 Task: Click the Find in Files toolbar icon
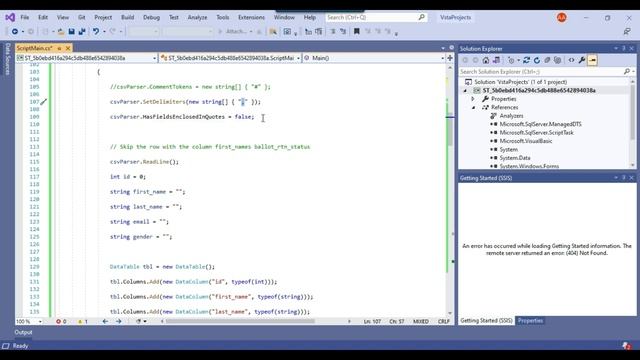pos(273,31)
